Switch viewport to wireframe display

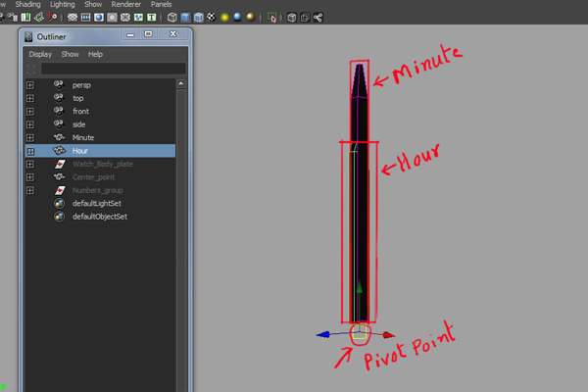click(172, 18)
